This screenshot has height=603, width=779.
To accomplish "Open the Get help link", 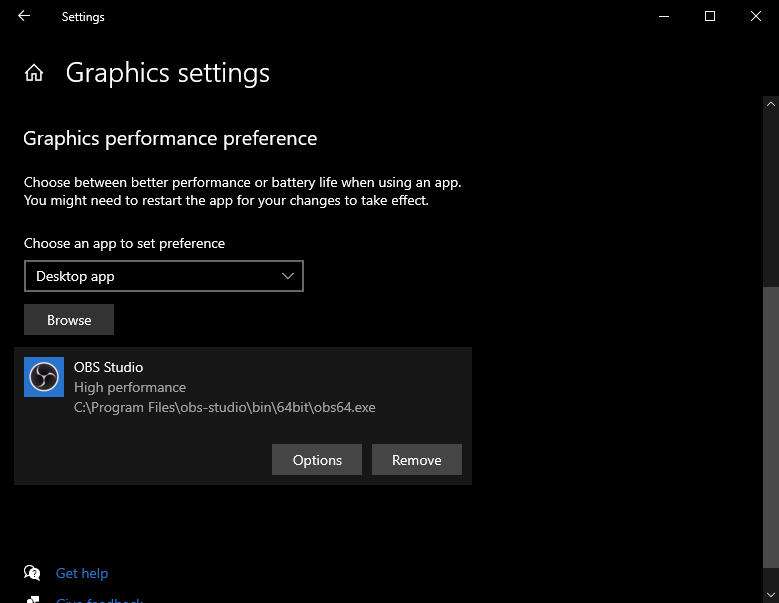I will pos(82,573).
